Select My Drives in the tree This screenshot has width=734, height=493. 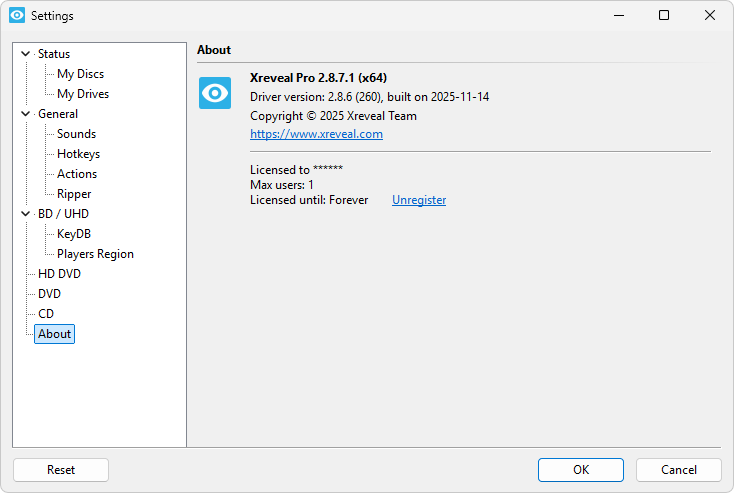tap(83, 94)
